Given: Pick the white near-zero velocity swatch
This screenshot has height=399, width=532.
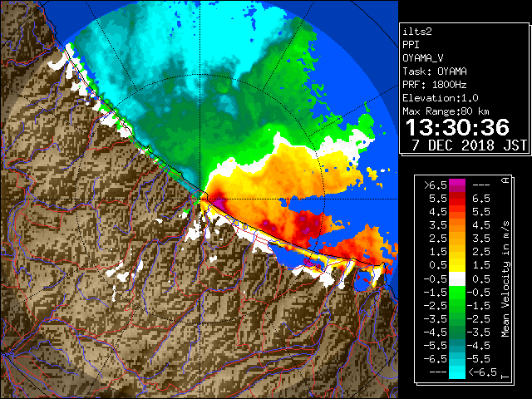Looking at the screenshot, I should pos(457,279).
